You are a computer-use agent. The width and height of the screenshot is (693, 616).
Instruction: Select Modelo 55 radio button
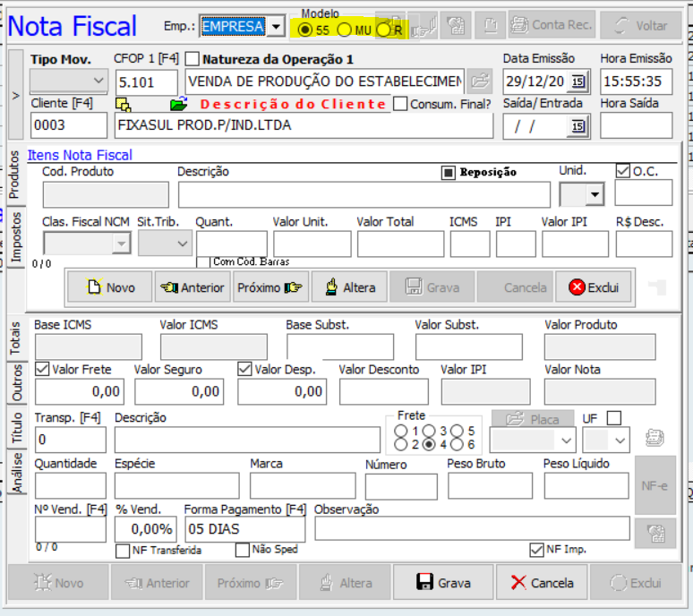tap(306, 30)
